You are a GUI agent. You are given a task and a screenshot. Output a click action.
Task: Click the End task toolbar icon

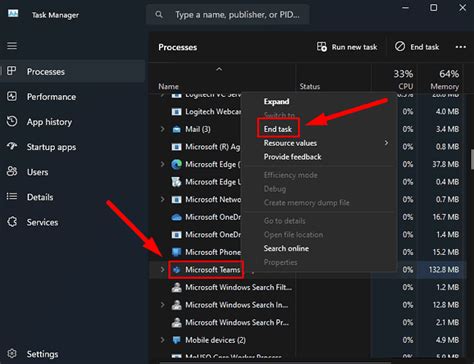click(x=400, y=47)
